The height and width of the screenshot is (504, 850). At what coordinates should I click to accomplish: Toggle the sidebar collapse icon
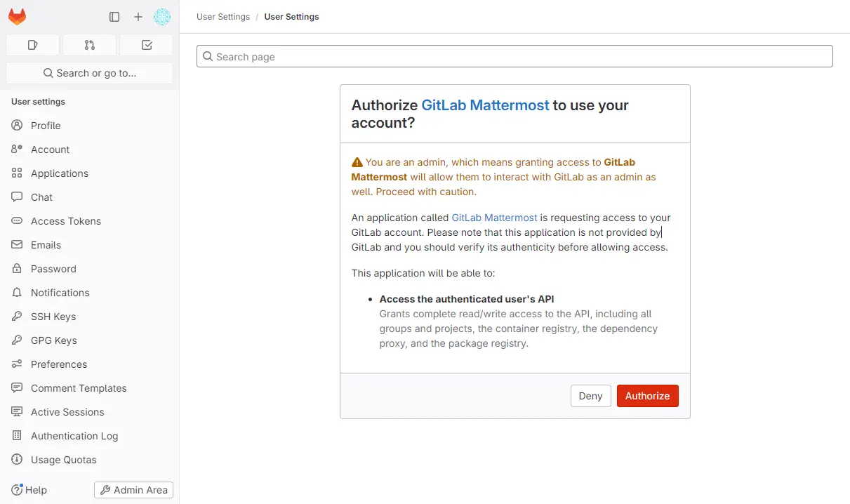(x=114, y=17)
